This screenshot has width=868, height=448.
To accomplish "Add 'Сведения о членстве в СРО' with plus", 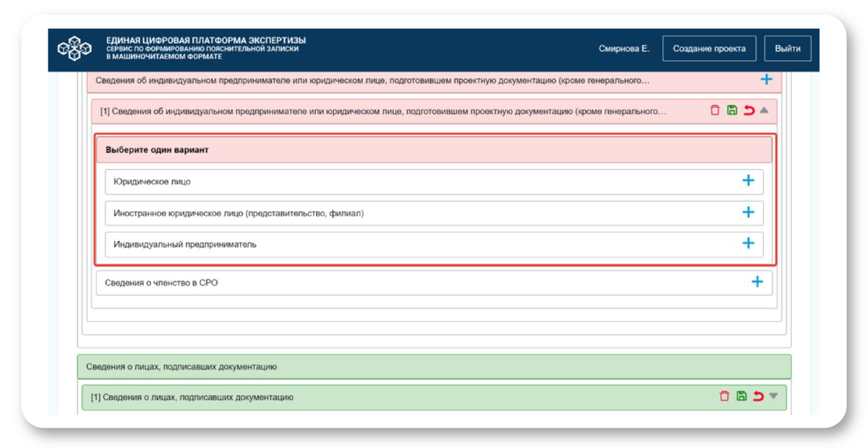I will 757,282.
